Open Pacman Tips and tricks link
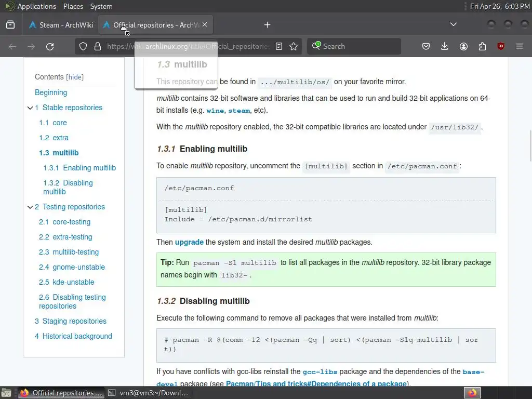 click(316, 384)
